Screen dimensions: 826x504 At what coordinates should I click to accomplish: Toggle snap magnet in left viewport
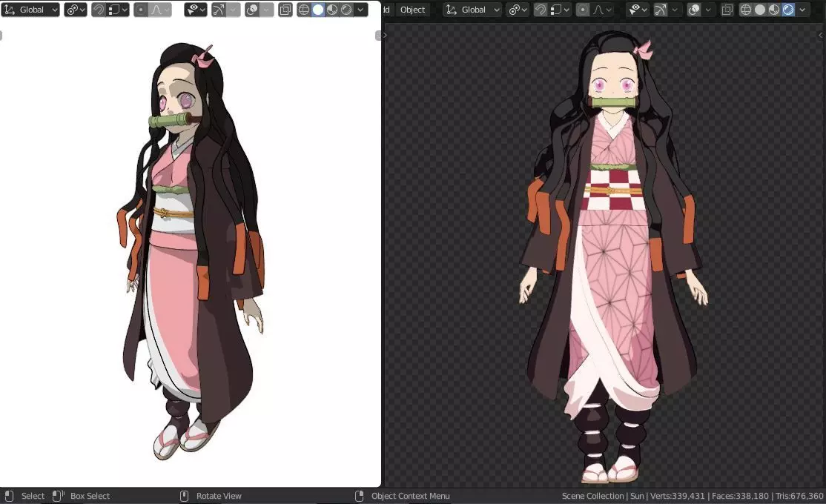click(98, 10)
